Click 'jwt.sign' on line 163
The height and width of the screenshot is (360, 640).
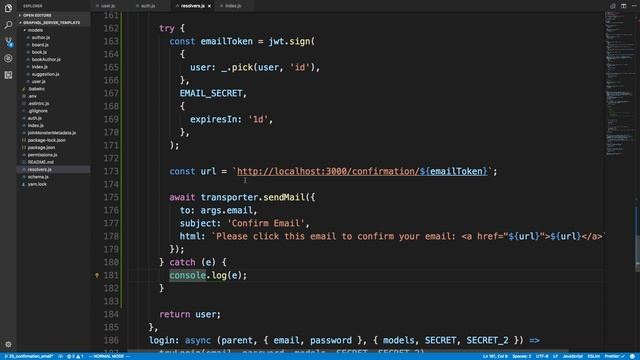click(289, 41)
